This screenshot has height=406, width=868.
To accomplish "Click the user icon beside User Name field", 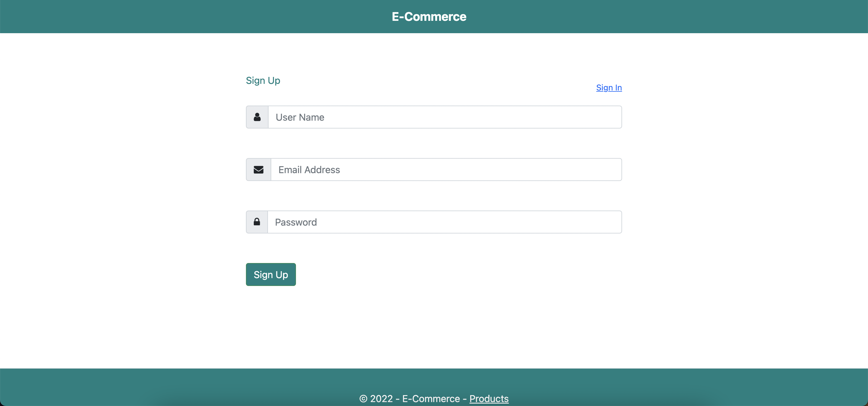I will [x=257, y=117].
